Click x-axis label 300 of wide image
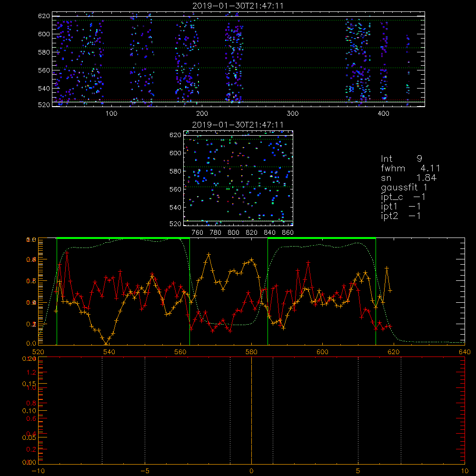 click(293, 114)
